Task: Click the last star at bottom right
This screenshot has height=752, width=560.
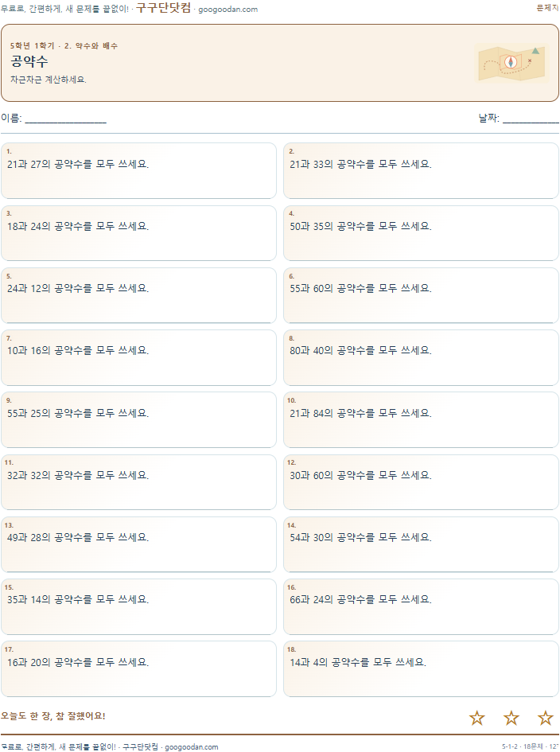Action: click(x=546, y=718)
